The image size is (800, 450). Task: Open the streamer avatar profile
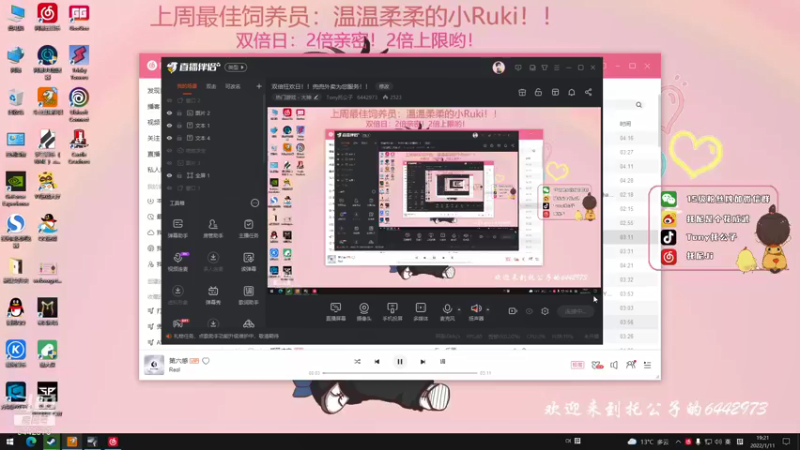[498, 67]
